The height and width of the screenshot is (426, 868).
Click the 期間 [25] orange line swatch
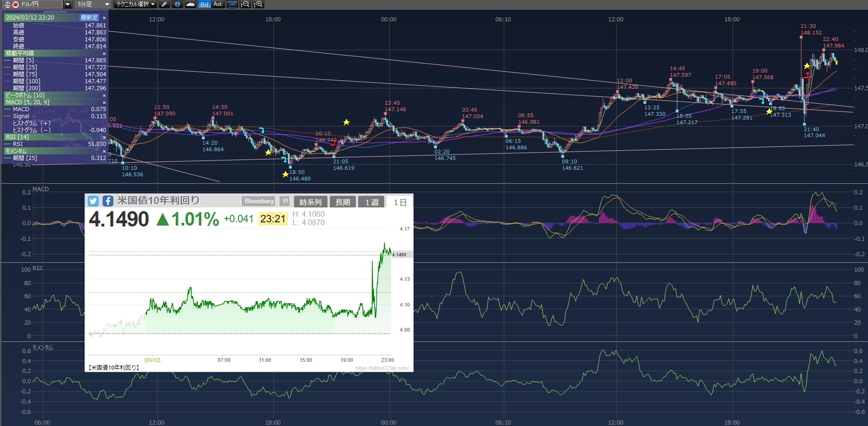pyautogui.click(x=7, y=67)
